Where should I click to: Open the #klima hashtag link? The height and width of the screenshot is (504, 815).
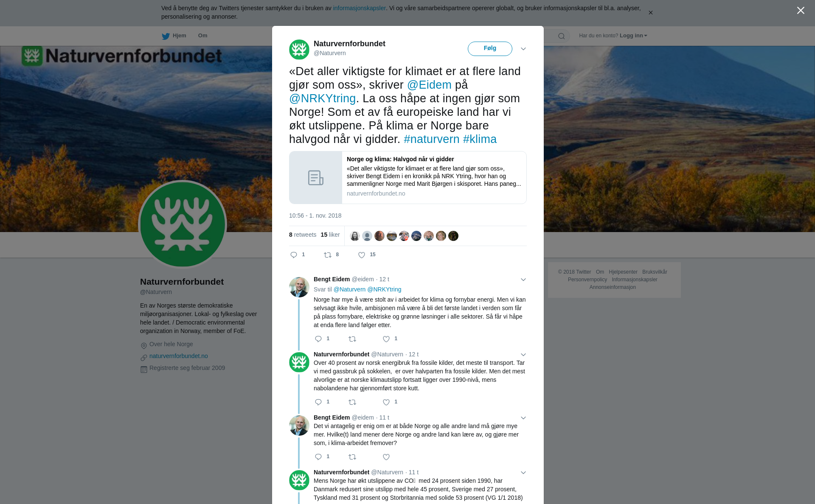click(480, 139)
